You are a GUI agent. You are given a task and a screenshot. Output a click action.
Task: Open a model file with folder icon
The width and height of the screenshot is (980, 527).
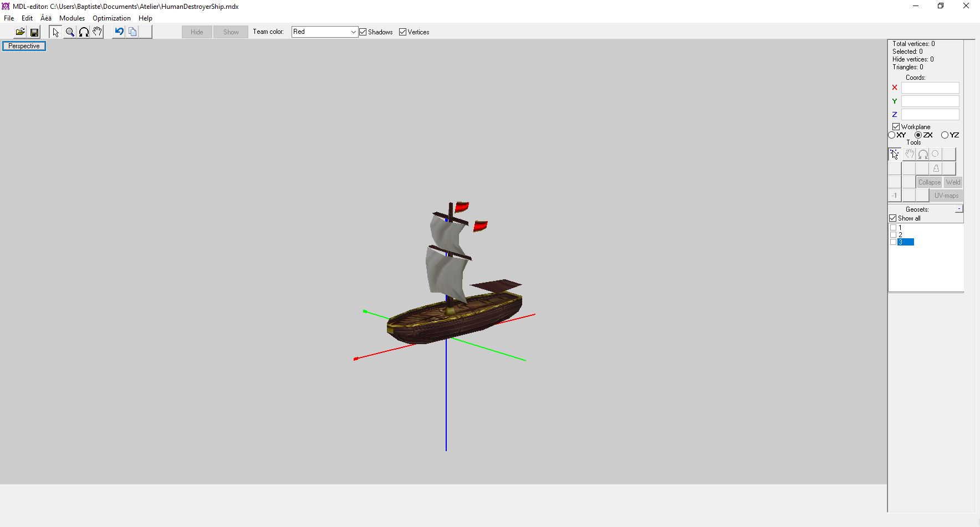[x=20, y=32]
